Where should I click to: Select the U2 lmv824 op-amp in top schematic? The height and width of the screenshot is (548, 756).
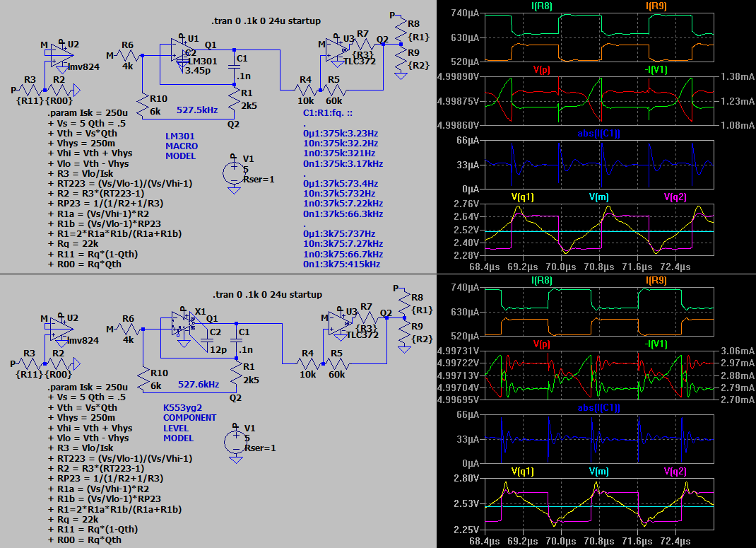point(59,52)
